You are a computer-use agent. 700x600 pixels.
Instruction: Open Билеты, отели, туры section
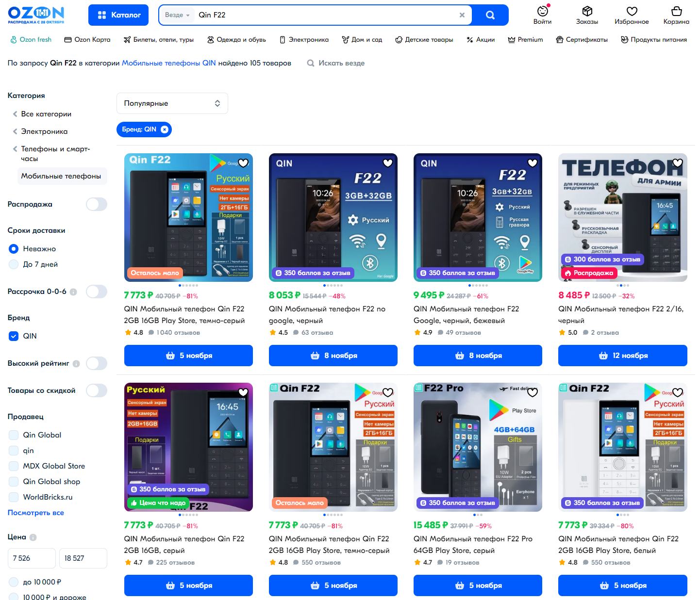[158, 40]
